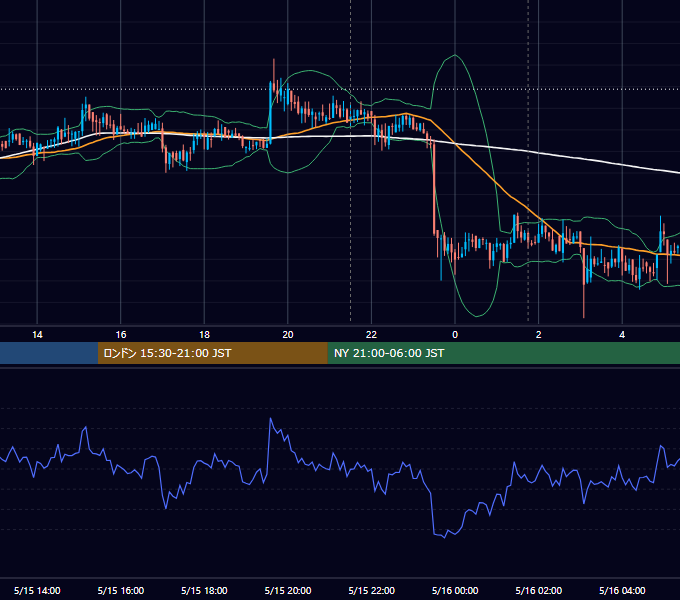Click the 14 hour label on the time axis
The width and height of the screenshot is (680, 600).
37,335
